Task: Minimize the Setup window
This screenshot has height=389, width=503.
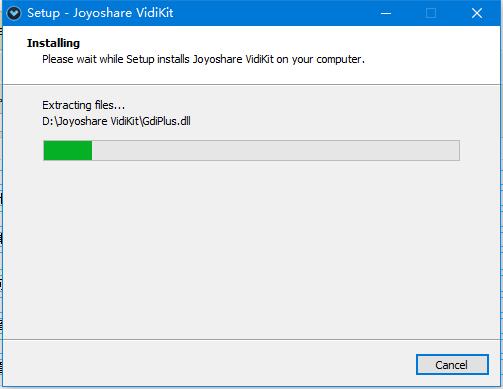Action: [386, 13]
